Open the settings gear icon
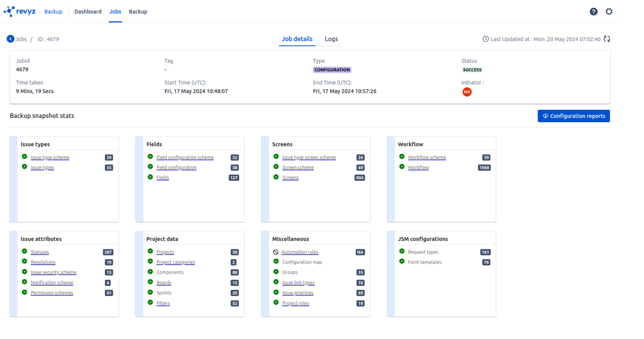This screenshot has width=644, height=339. click(x=609, y=12)
